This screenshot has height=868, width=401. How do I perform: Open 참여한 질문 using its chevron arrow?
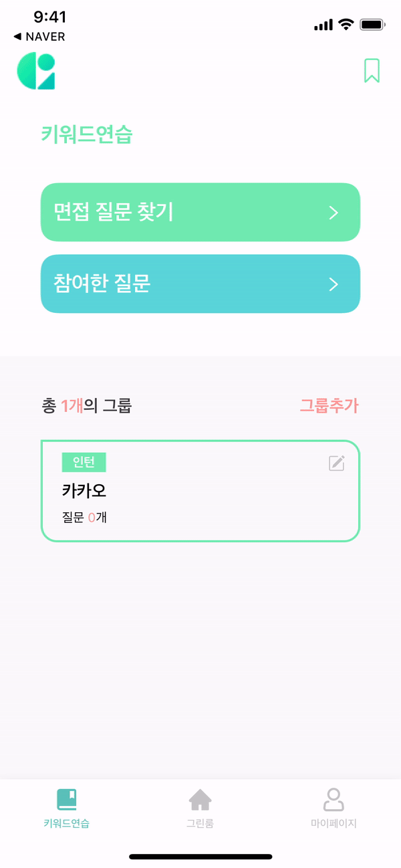(x=333, y=284)
